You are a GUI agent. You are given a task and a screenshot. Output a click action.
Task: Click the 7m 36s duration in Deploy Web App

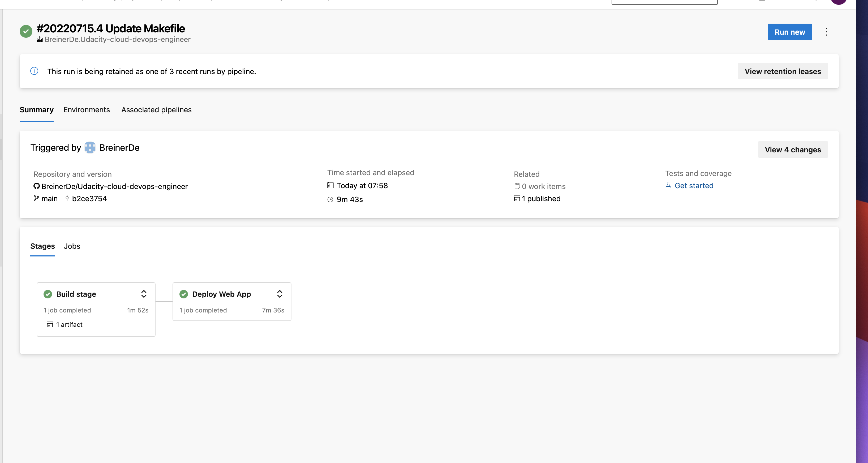tap(273, 310)
